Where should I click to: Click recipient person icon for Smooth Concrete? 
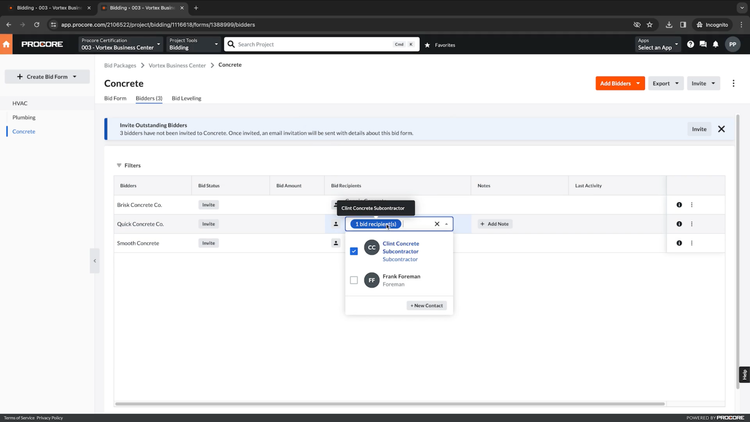point(336,243)
